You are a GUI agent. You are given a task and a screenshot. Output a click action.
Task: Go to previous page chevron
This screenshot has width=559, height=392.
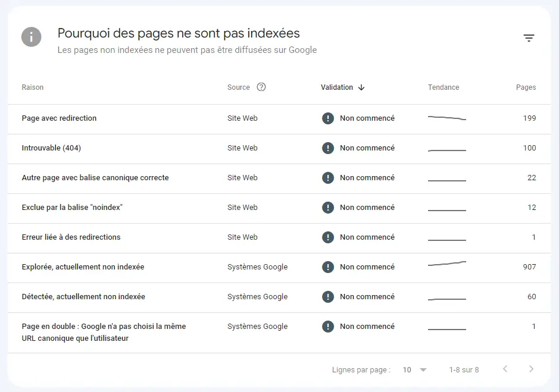(x=505, y=369)
